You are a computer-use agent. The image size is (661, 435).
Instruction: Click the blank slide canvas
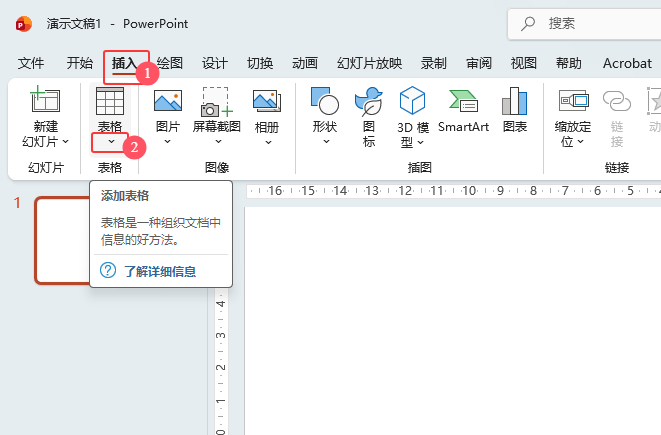(x=453, y=320)
